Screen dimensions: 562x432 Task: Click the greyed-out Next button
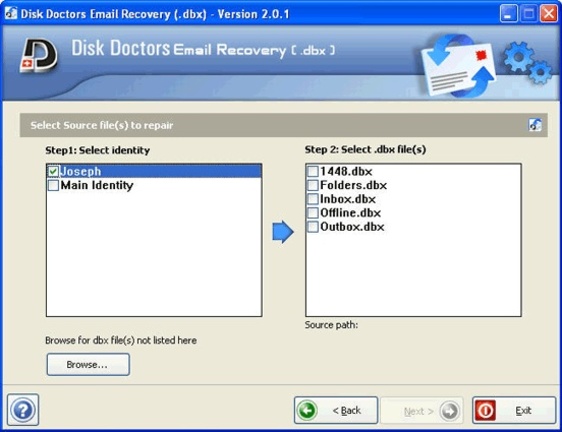422,411
